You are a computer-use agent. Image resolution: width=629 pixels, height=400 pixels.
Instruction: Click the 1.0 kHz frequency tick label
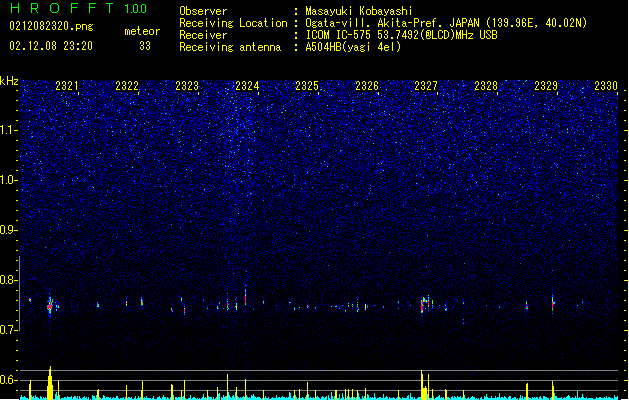tap(9, 180)
